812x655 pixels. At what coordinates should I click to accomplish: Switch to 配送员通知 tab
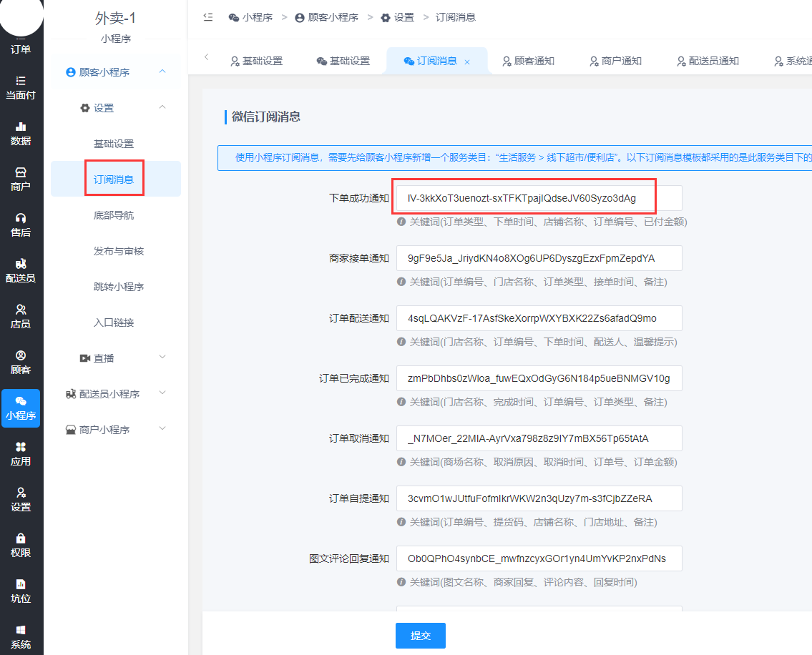coord(708,61)
